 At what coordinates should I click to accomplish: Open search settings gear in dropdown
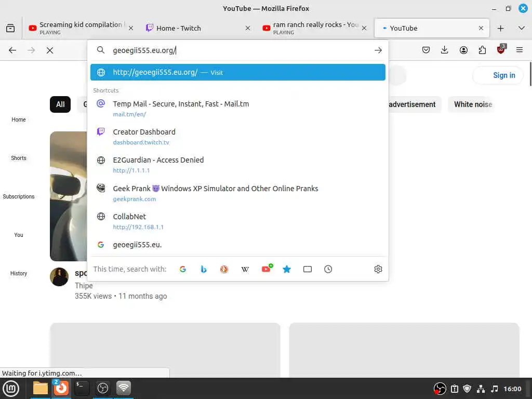(x=378, y=269)
